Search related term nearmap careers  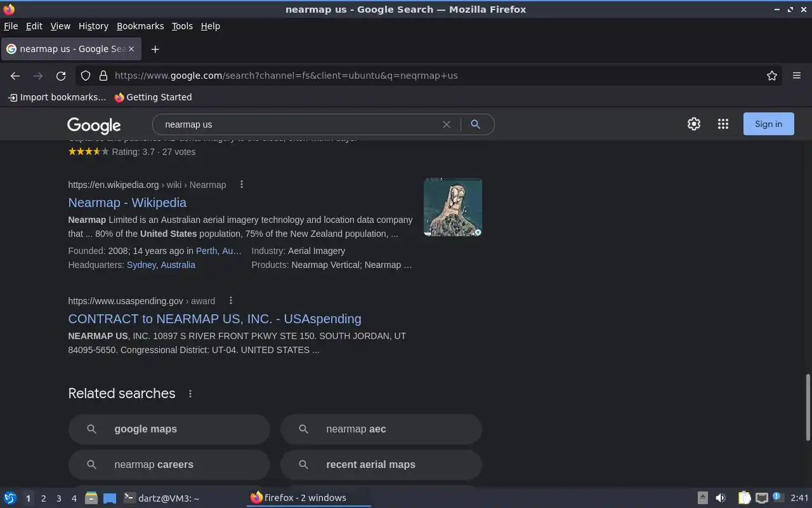(x=169, y=465)
